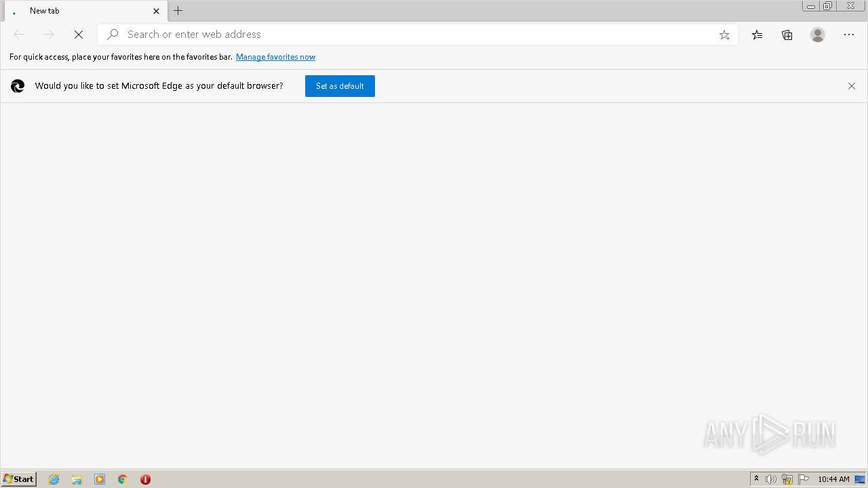The height and width of the screenshot is (488, 868).
Task: Open Action Center flag icon
Action: (x=804, y=479)
